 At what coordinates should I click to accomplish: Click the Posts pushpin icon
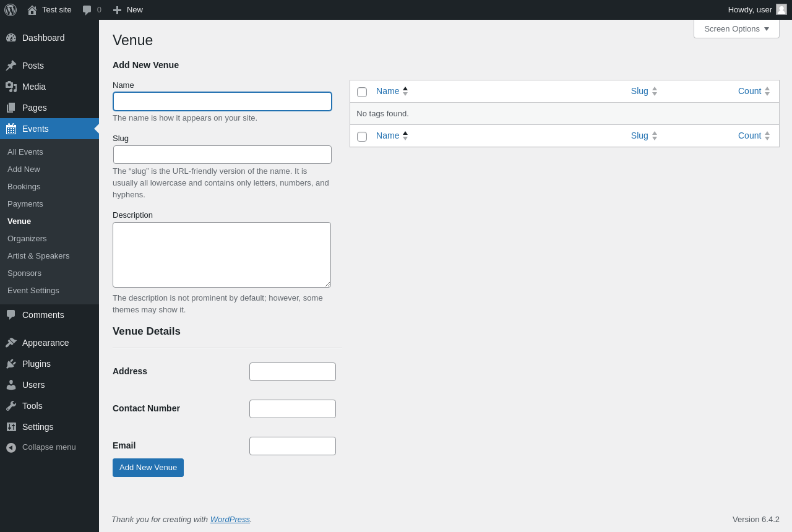11,66
